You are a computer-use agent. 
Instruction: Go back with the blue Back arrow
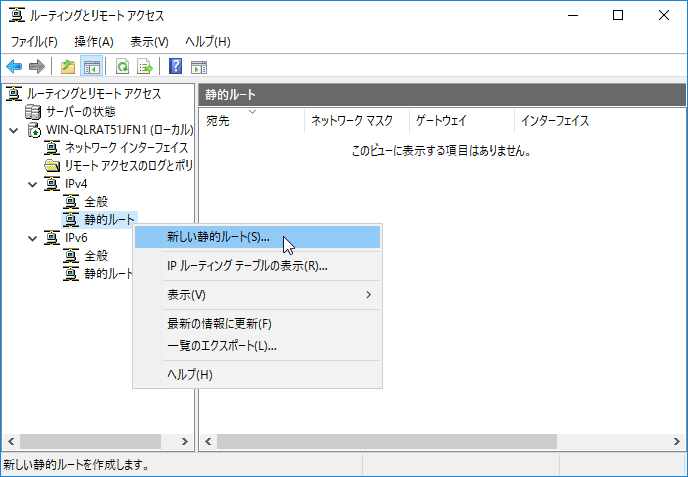[x=14, y=67]
